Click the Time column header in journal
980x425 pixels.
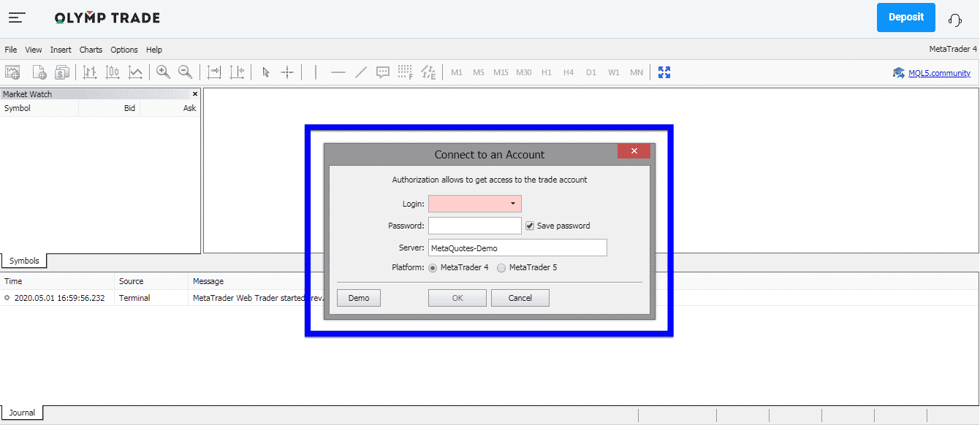[x=57, y=281]
